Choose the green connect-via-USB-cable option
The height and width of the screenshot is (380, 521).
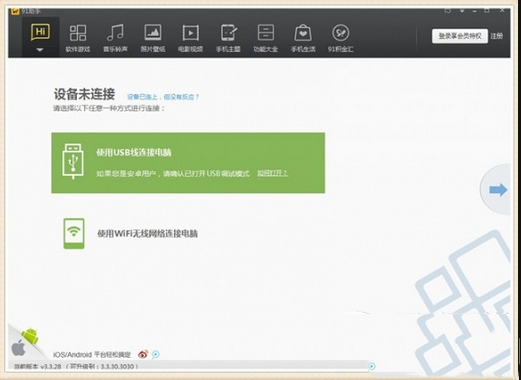188,163
